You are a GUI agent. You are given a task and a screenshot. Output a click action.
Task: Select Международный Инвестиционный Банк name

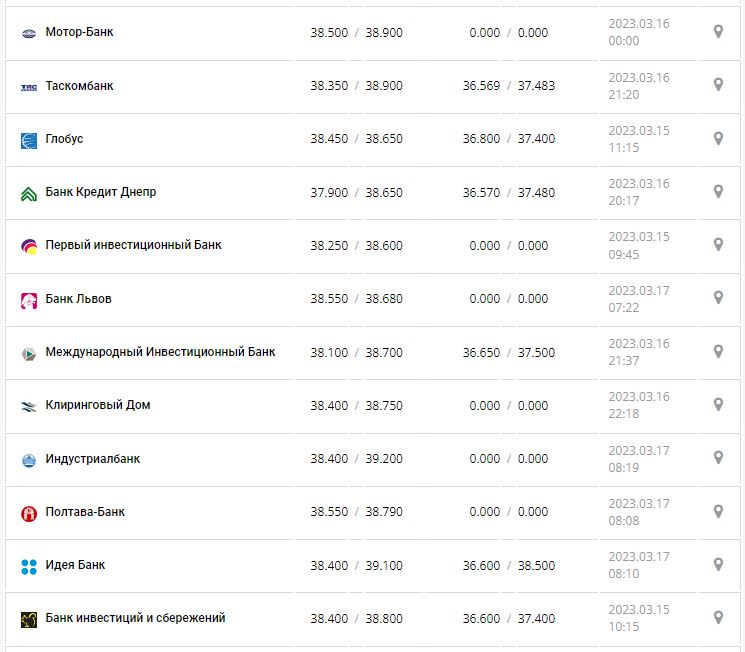160,352
